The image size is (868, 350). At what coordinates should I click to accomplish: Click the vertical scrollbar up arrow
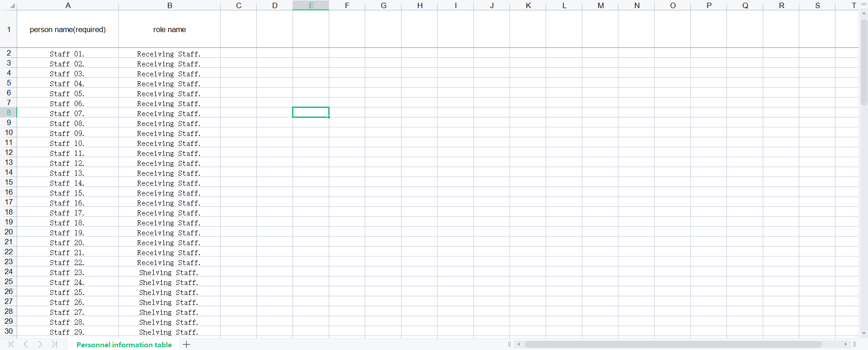pos(864,14)
